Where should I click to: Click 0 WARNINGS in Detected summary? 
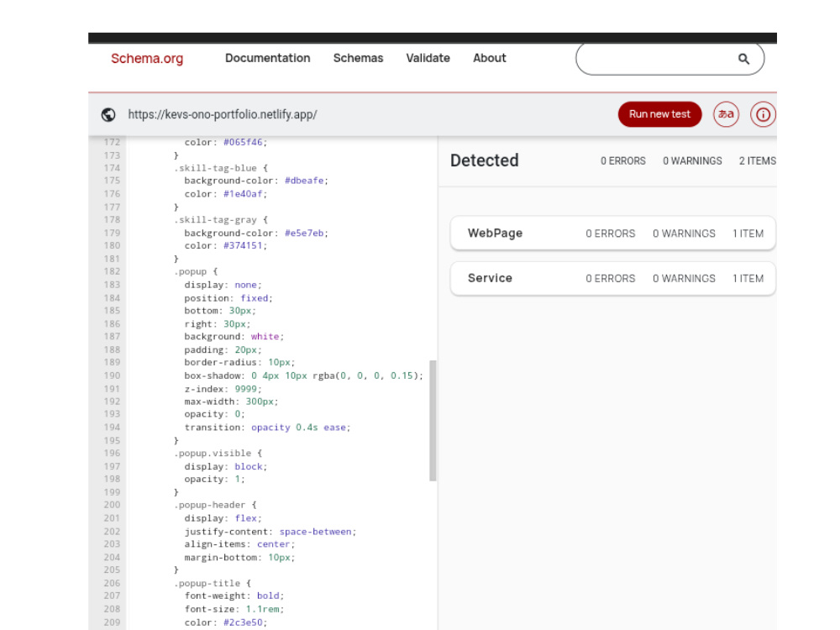[x=692, y=160]
